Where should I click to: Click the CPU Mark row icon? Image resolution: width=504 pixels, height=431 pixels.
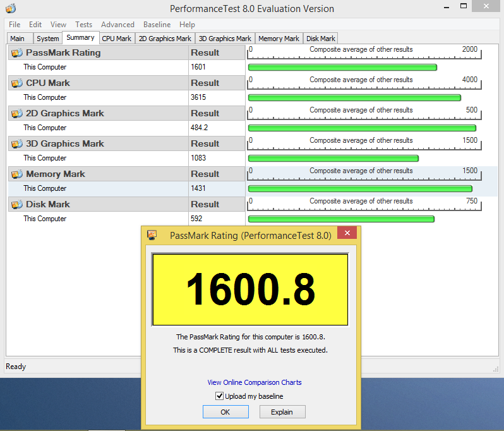coord(16,83)
